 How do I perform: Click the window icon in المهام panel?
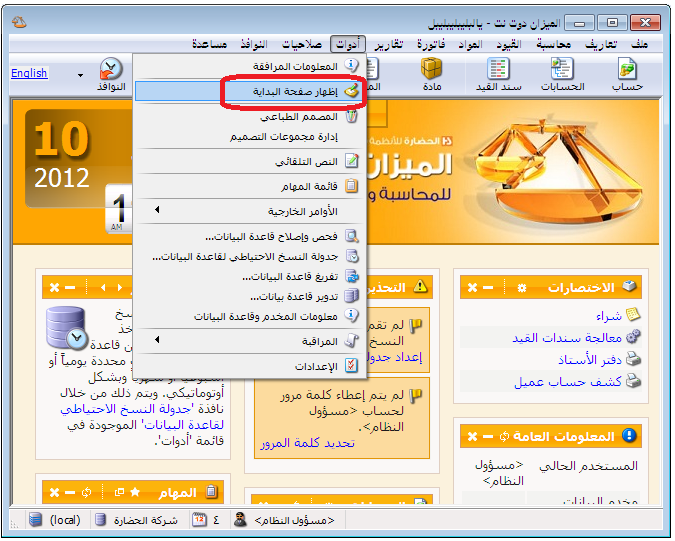pos(119,492)
